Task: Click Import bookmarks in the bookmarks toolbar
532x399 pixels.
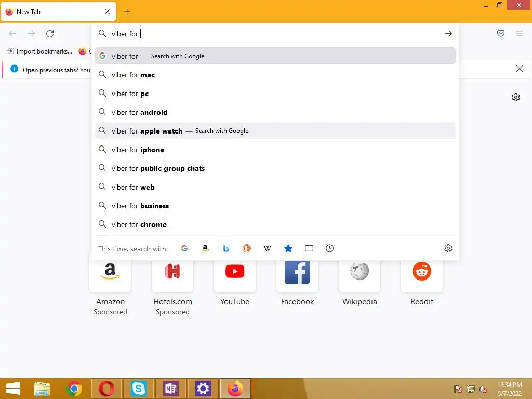Action: (x=39, y=51)
